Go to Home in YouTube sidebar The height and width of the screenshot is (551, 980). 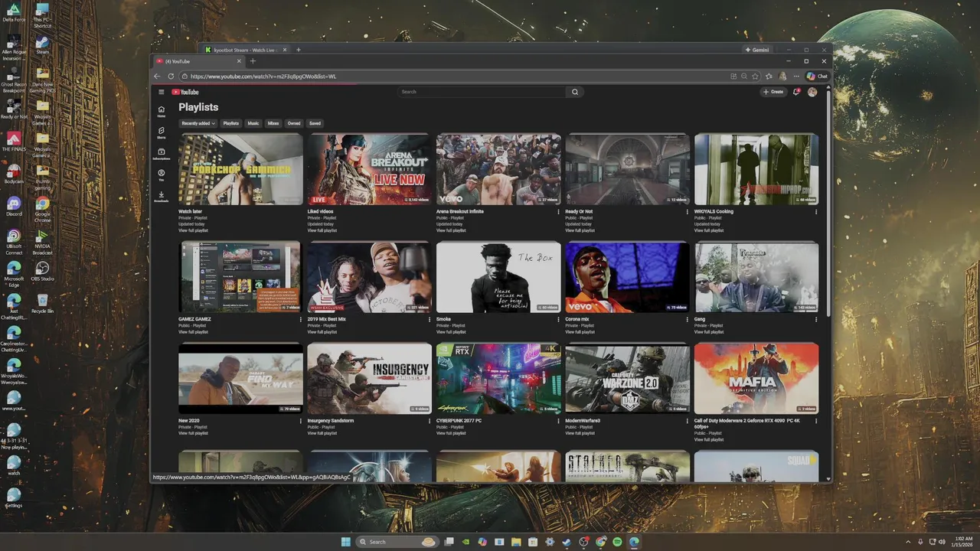pyautogui.click(x=162, y=111)
